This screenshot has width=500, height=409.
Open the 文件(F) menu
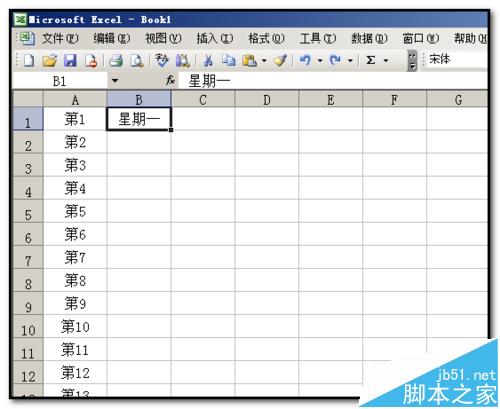tap(60, 39)
